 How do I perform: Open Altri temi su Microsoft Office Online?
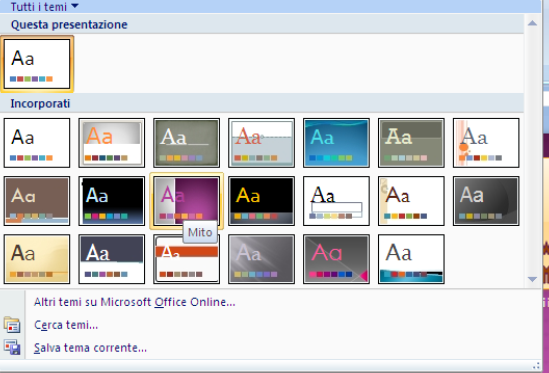click(x=134, y=302)
